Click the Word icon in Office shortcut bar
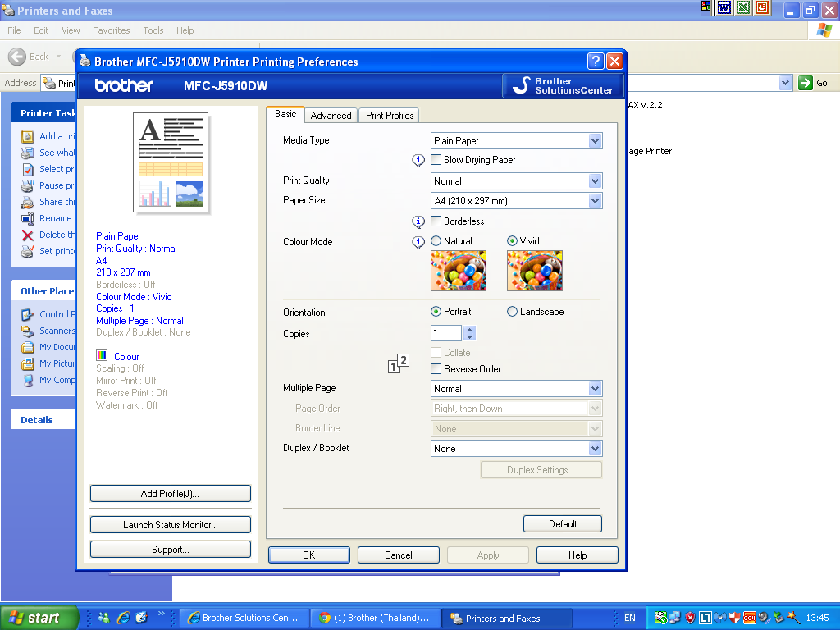 click(724, 7)
